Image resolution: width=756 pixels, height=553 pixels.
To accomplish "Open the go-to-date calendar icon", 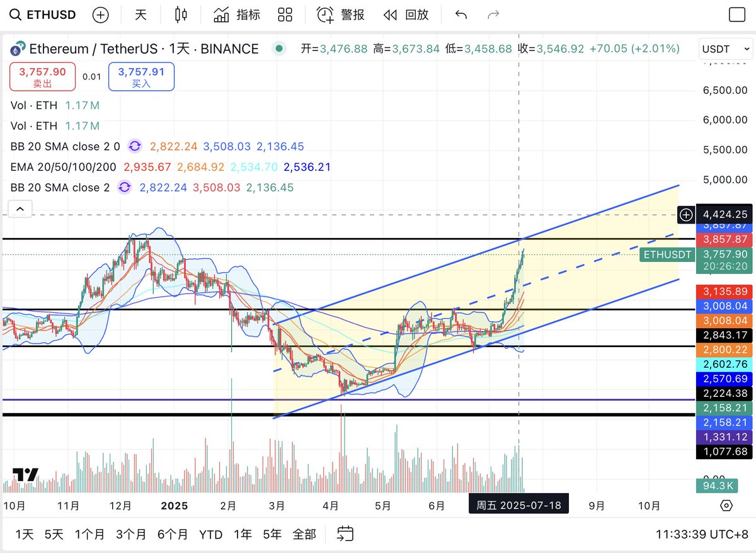I will pyautogui.click(x=345, y=535).
